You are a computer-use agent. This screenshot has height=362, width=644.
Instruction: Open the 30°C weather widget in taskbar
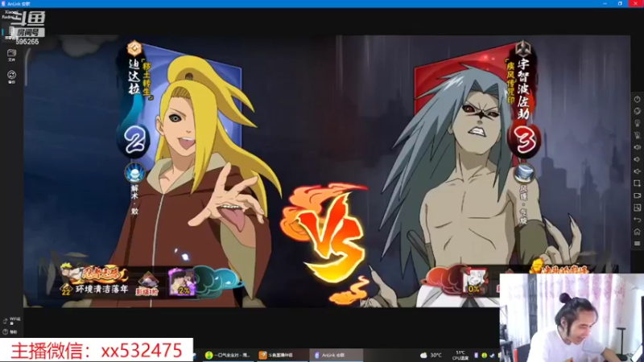[x=431, y=355]
